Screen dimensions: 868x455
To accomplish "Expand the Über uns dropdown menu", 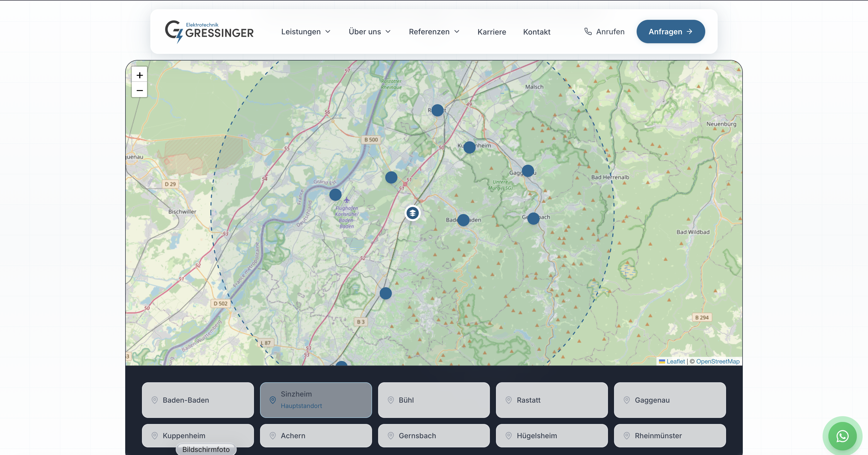I will (369, 32).
